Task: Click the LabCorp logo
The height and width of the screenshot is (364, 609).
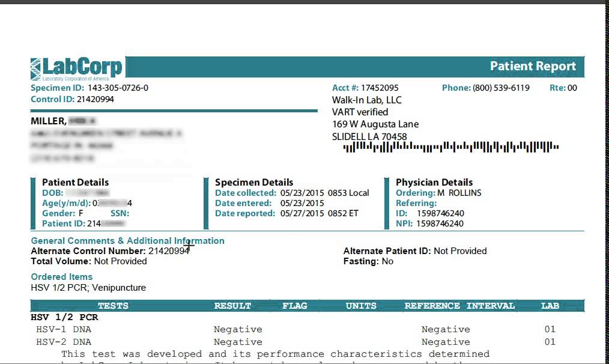Action: 76,68
